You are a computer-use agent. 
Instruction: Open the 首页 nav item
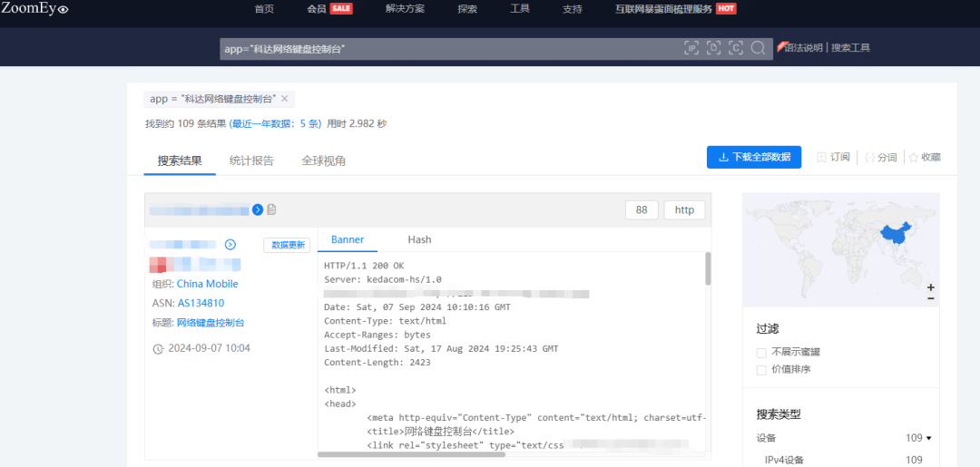pos(264,9)
